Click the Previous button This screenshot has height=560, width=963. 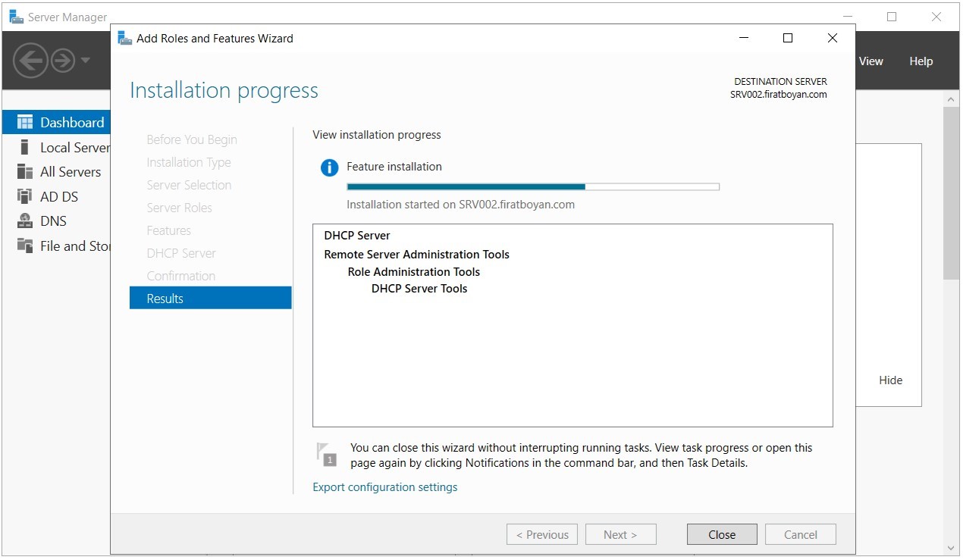(x=542, y=534)
